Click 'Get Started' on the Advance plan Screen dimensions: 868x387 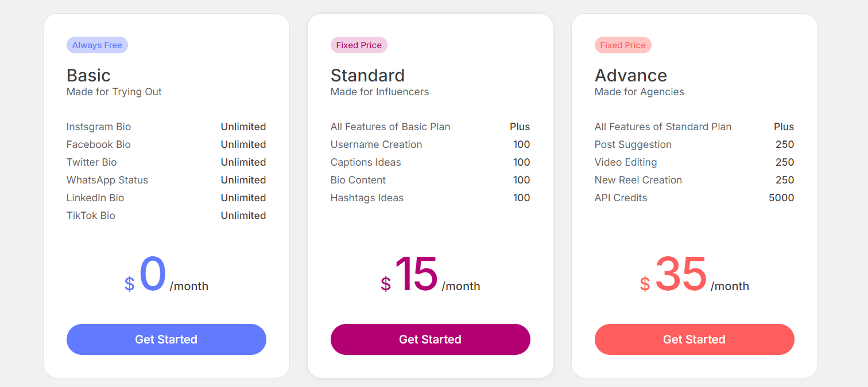[x=695, y=339]
